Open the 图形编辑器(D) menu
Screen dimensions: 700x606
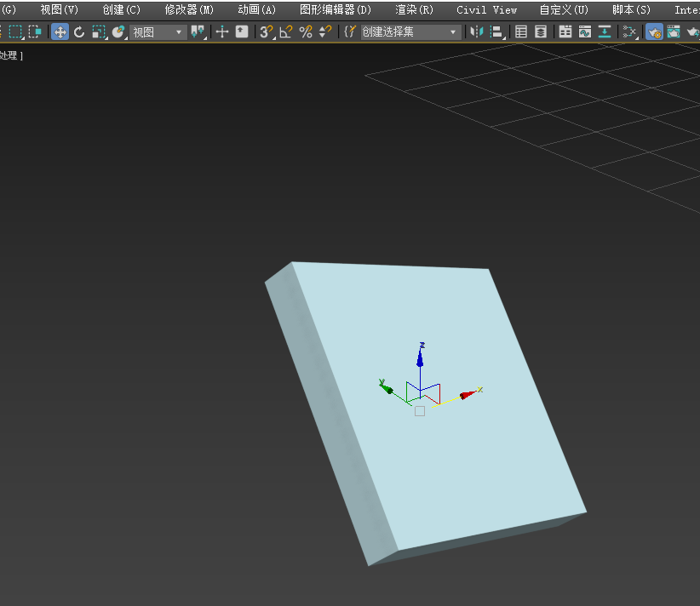tap(336, 10)
